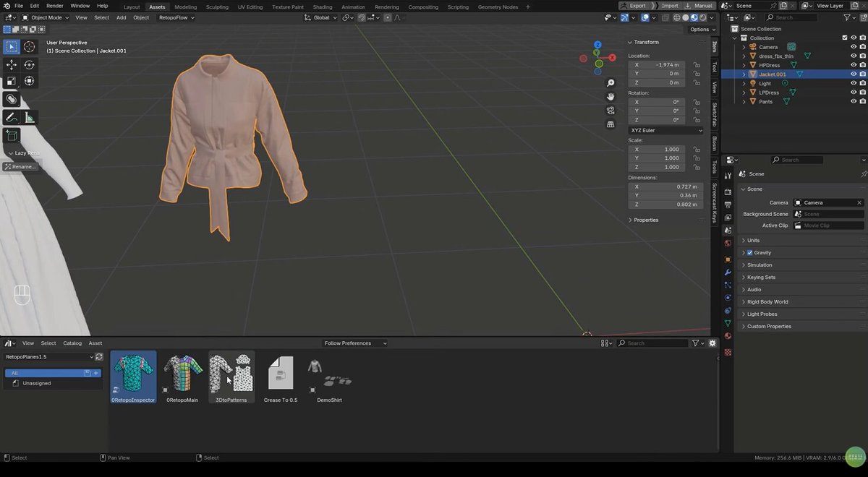Open the RetopoPlanes1.5 library dropdown
868x477 pixels.
49,356
